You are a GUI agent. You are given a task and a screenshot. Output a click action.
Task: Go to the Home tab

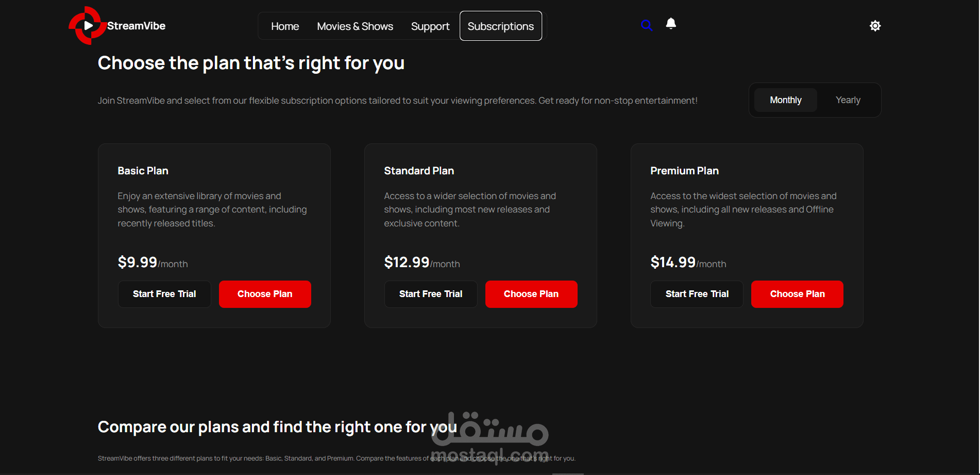pyautogui.click(x=285, y=26)
